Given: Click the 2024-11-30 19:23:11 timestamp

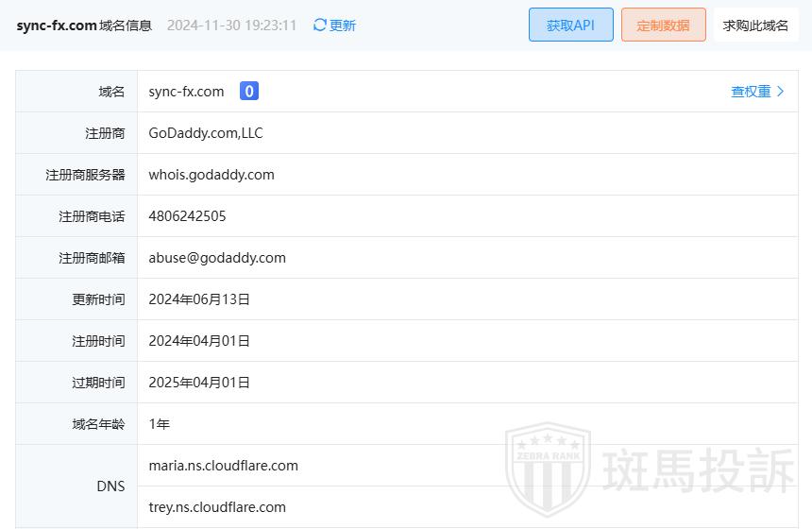Looking at the screenshot, I should 231,26.
